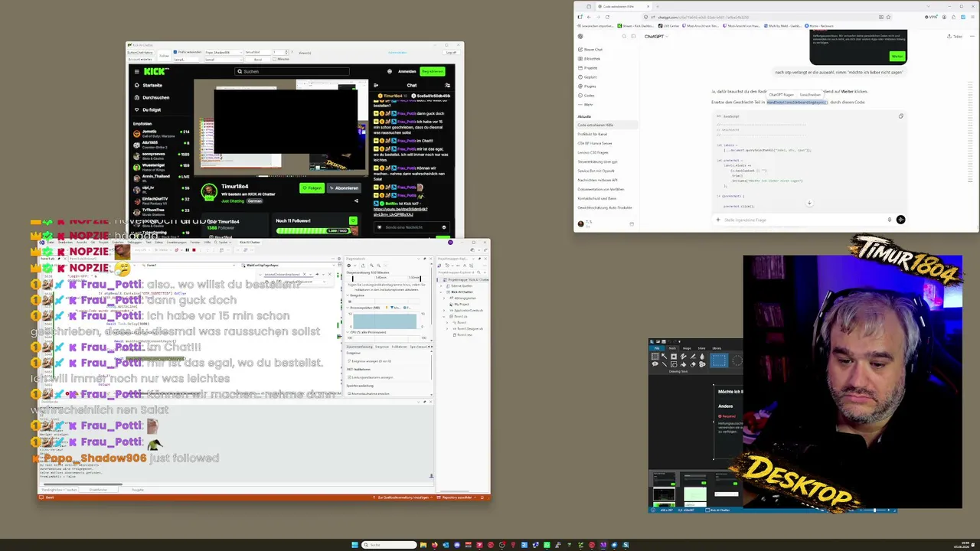Click the Abonnieren button on Kick
The height and width of the screenshot is (551, 980).
tap(344, 187)
